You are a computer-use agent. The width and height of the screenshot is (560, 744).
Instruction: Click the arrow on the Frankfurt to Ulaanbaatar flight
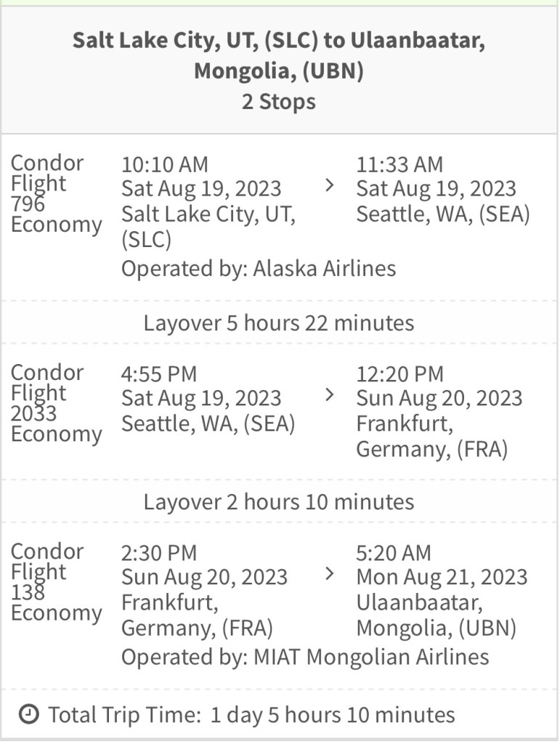pyautogui.click(x=329, y=574)
